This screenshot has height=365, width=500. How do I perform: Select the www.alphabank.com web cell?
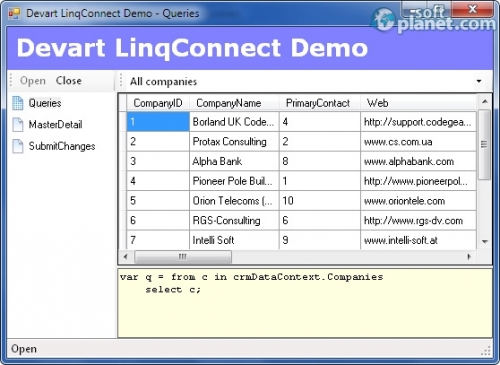[418, 161]
